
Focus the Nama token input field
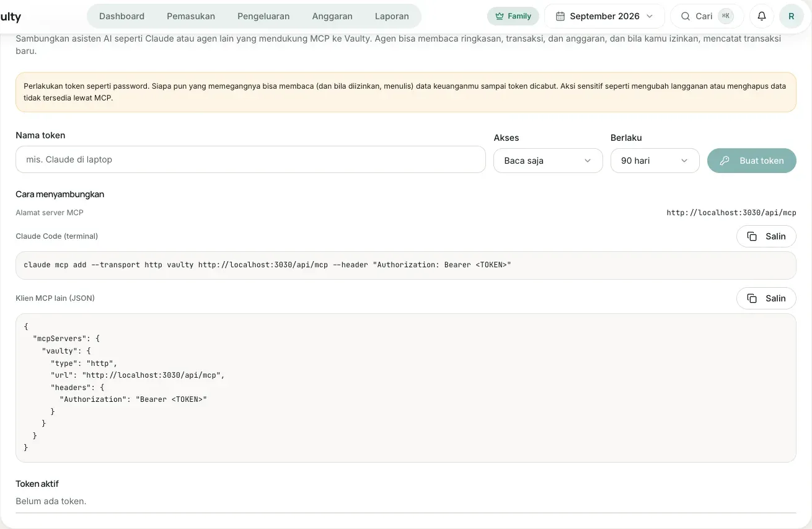click(x=250, y=159)
